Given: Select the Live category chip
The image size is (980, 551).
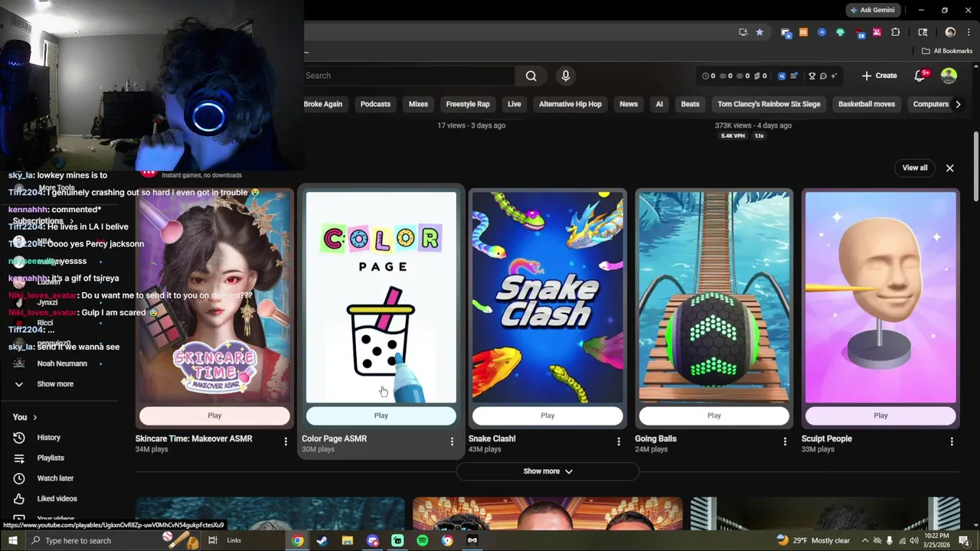Looking at the screenshot, I should pyautogui.click(x=514, y=104).
